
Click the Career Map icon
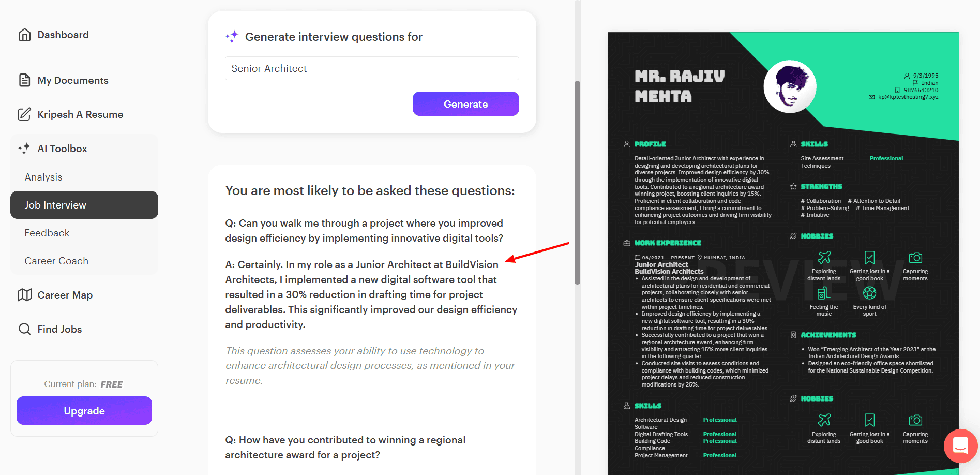(x=24, y=295)
